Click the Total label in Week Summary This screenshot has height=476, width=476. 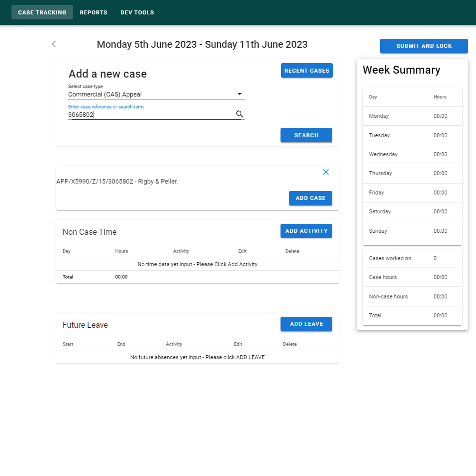click(x=375, y=315)
